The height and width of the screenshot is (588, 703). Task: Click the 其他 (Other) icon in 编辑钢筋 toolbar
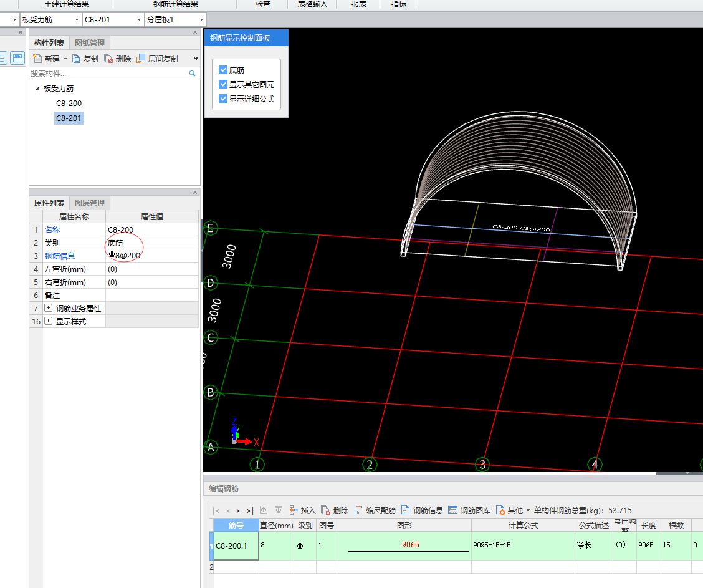tap(500, 510)
